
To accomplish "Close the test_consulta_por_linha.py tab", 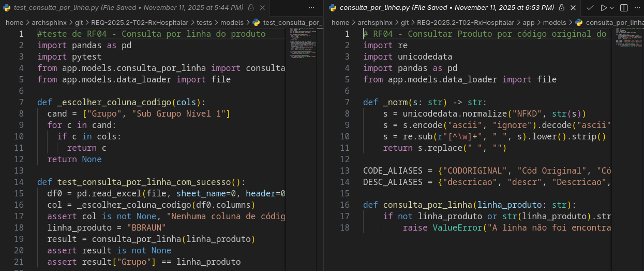I will pyautogui.click(x=262, y=8).
